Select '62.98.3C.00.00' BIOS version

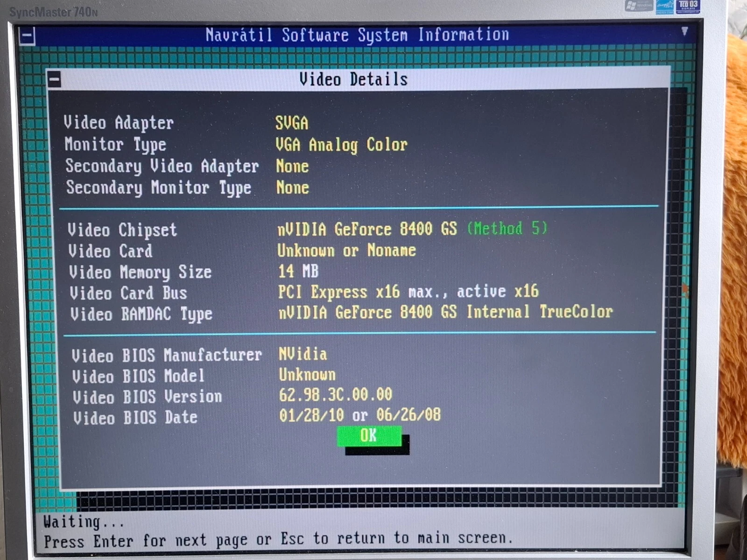(x=336, y=395)
